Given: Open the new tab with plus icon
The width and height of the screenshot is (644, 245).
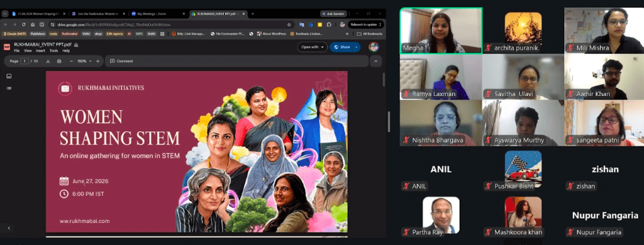Looking at the screenshot, I should (x=253, y=14).
